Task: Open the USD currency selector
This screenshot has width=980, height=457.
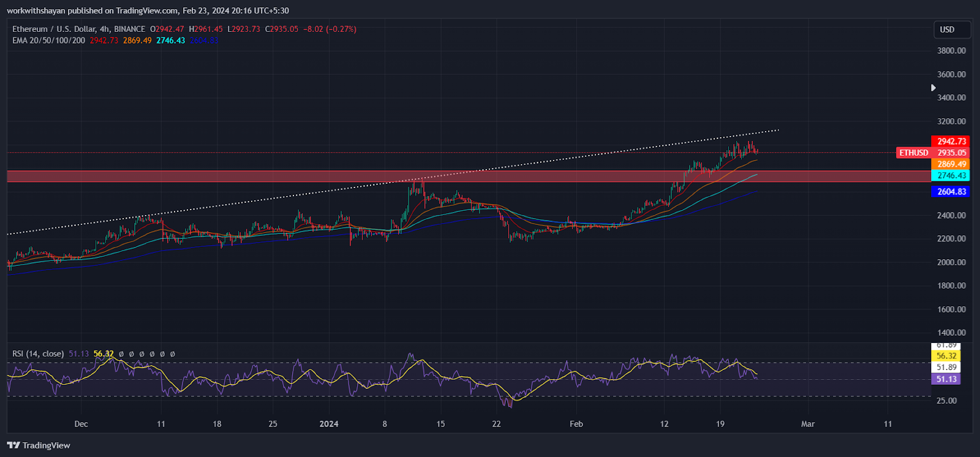Action: tap(952, 29)
